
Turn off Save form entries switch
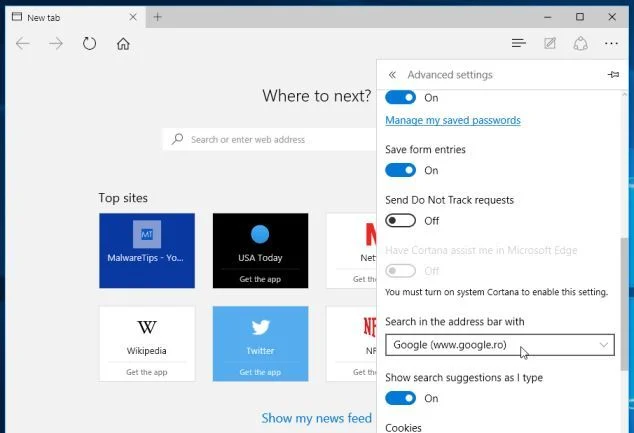coord(400,170)
